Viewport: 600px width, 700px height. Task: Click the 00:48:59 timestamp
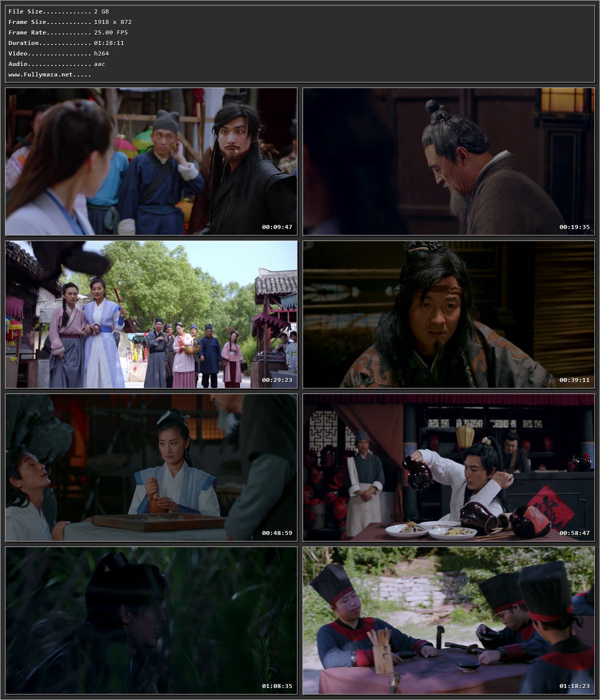click(x=277, y=533)
